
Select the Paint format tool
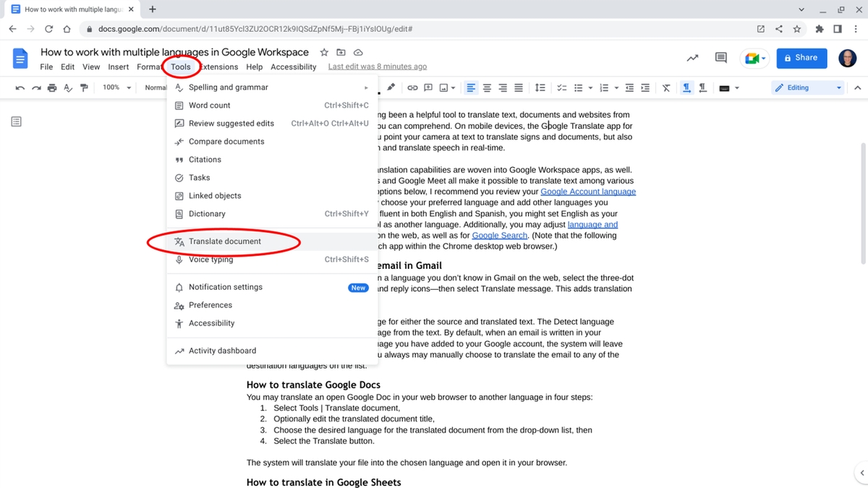tap(85, 87)
